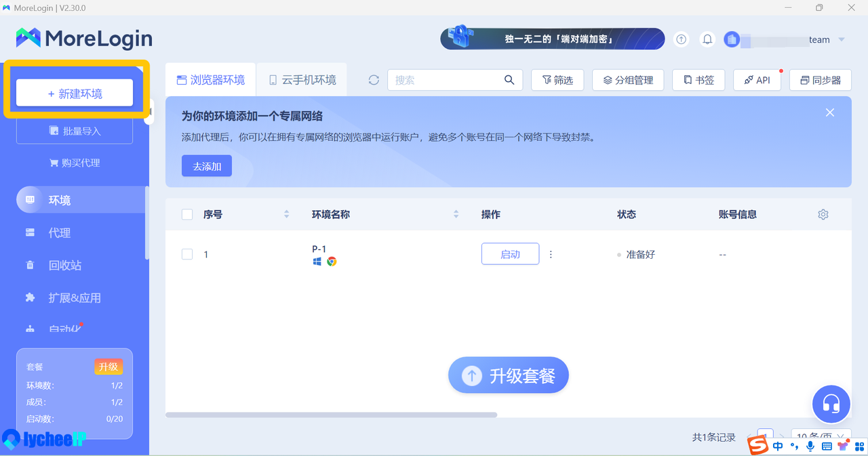Toggle the select-all checkbox in header
The width and height of the screenshot is (868, 456).
(x=187, y=214)
